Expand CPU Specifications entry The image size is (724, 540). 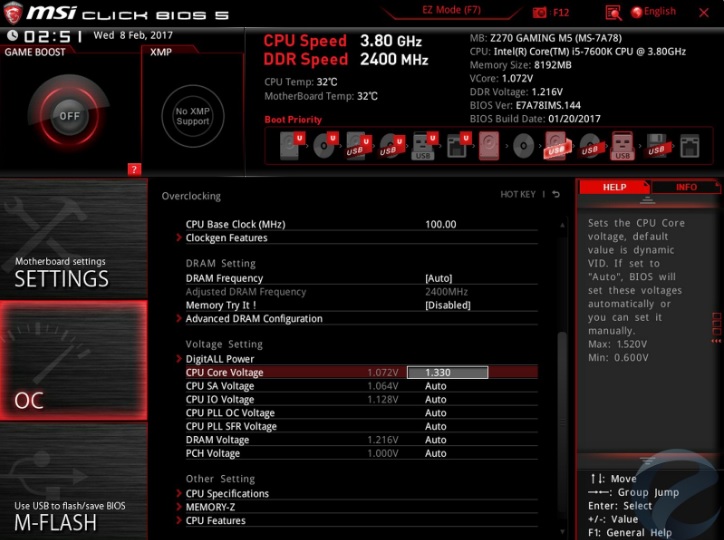[227, 493]
